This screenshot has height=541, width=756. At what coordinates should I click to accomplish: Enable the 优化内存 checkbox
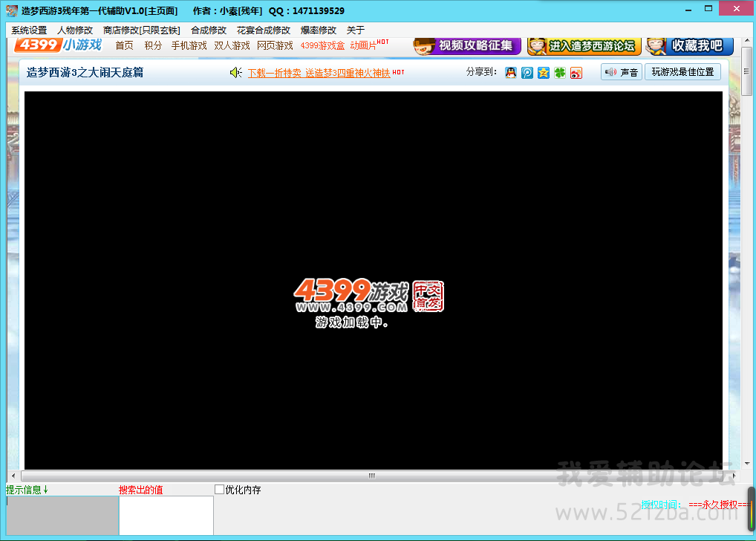[219, 490]
